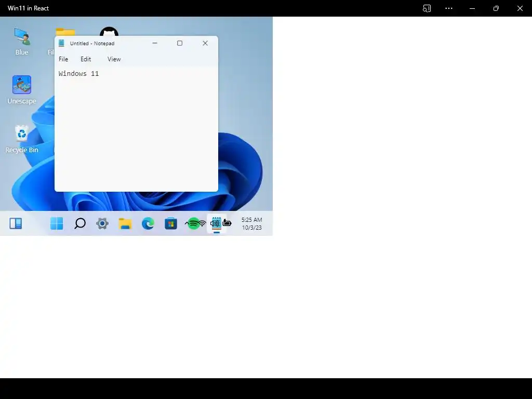The height and width of the screenshot is (399, 532).
Task: Close the Untitled Notepad window
Action: coord(205,43)
